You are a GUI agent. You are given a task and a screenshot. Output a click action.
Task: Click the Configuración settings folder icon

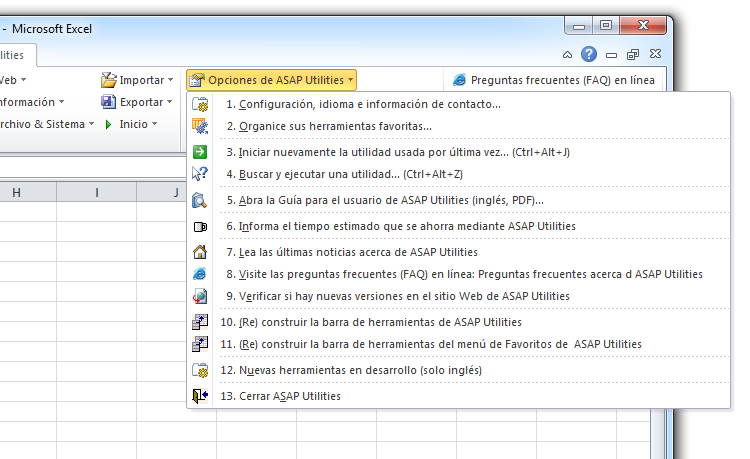200,104
